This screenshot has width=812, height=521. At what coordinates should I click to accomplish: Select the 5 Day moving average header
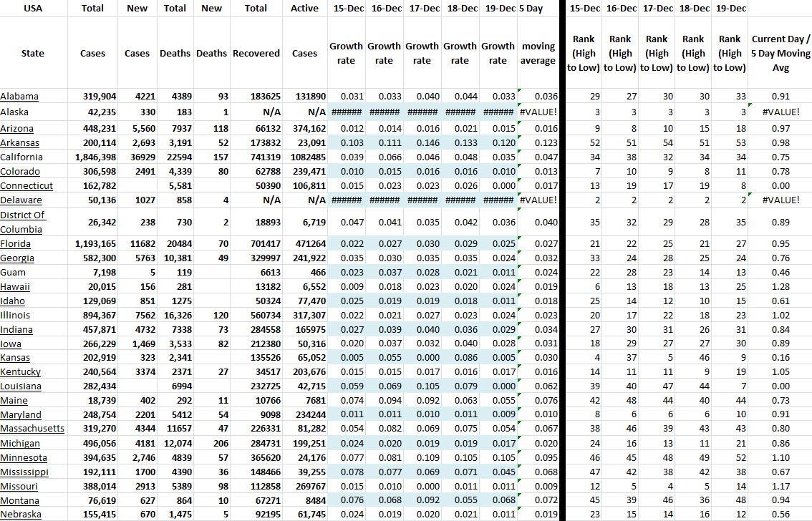[538, 53]
